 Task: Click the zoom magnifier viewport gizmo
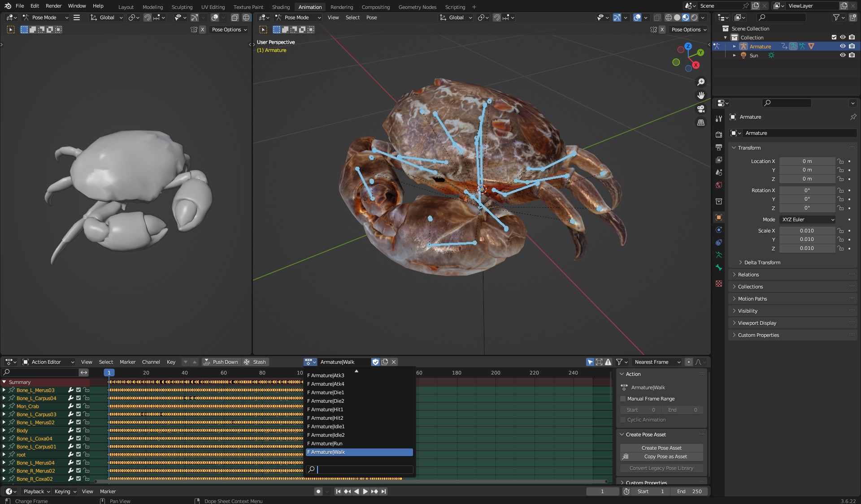[x=700, y=82]
